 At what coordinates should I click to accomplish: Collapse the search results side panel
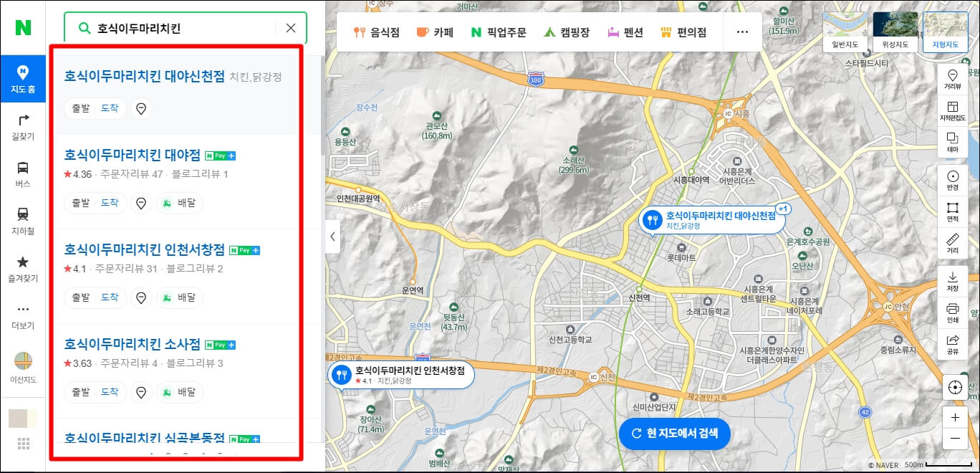point(332,236)
